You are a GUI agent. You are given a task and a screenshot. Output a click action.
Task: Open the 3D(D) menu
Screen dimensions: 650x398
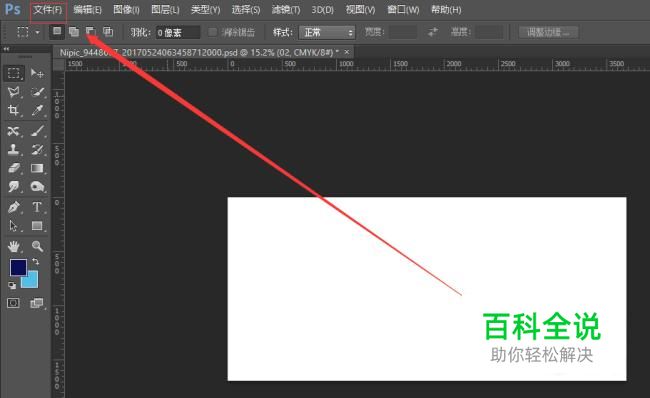pyautogui.click(x=323, y=10)
